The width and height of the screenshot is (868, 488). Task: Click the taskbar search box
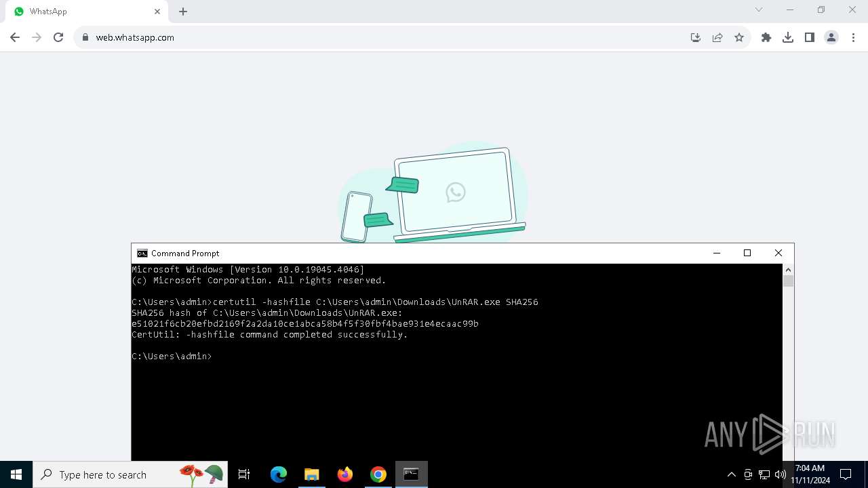(x=132, y=474)
